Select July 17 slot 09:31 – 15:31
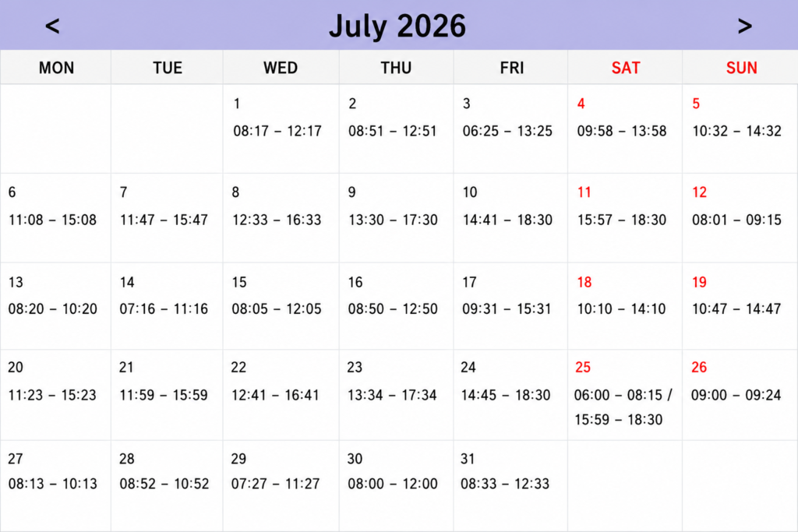Image resolution: width=798 pixels, height=532 pixels. click(507, 309)
